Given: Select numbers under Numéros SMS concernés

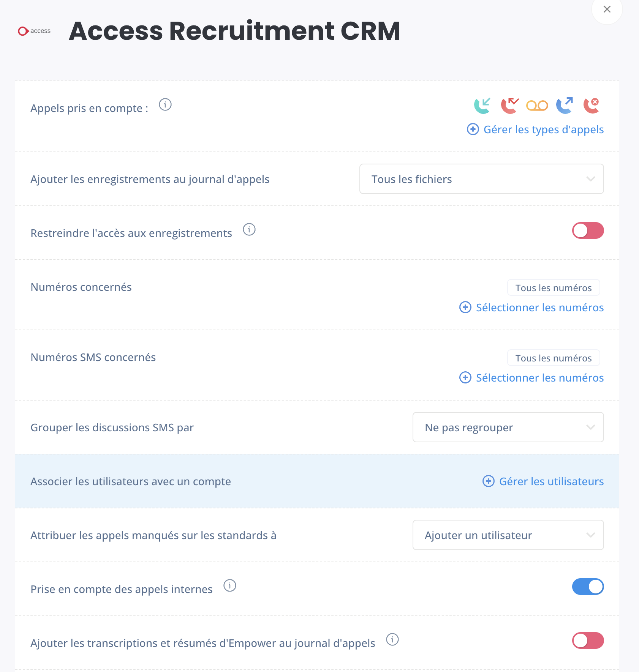Looking at the screenshot, I should coord(531,378).
